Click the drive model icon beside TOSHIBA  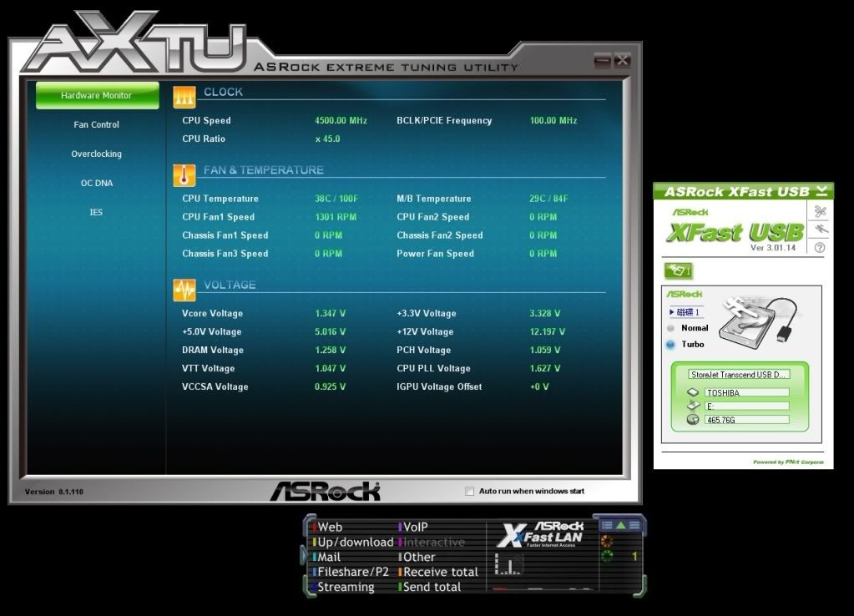(x=693, y=392)
